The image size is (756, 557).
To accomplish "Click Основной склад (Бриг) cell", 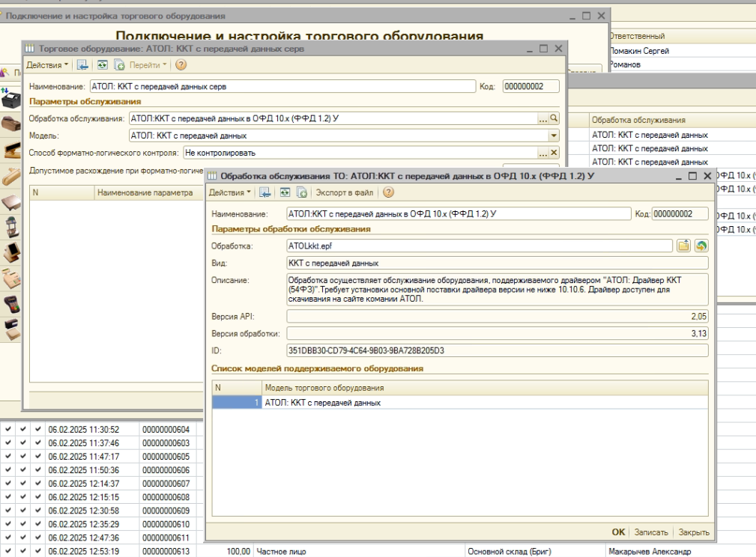I will 509,551.
